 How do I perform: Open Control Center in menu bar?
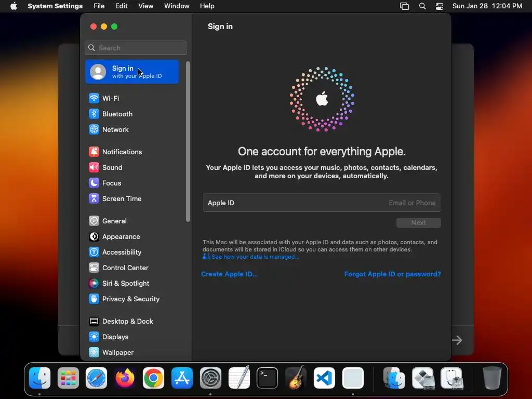pyautogui.click(x=440, y=6)
